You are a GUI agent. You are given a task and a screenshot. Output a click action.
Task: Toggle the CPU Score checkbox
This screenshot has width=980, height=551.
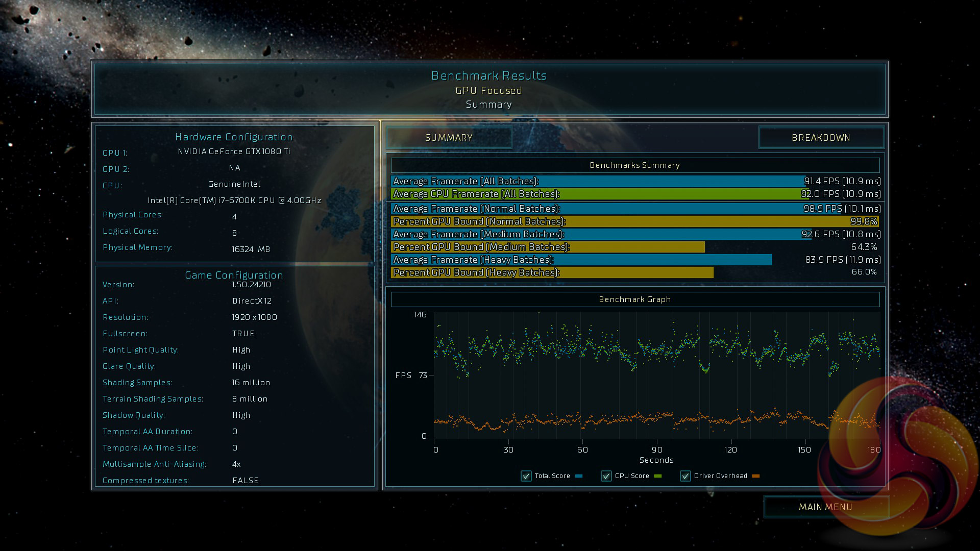(606, 476)
